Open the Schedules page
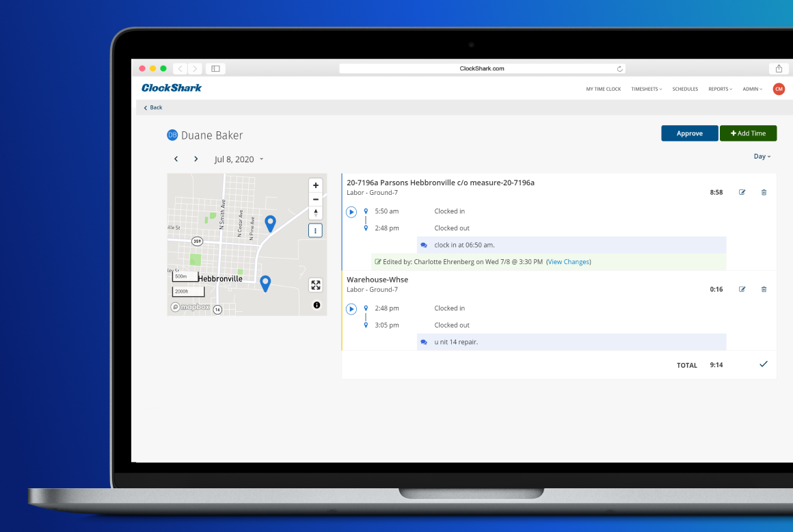This screenshot has width=793, height=532. click(x=685, y=89)
